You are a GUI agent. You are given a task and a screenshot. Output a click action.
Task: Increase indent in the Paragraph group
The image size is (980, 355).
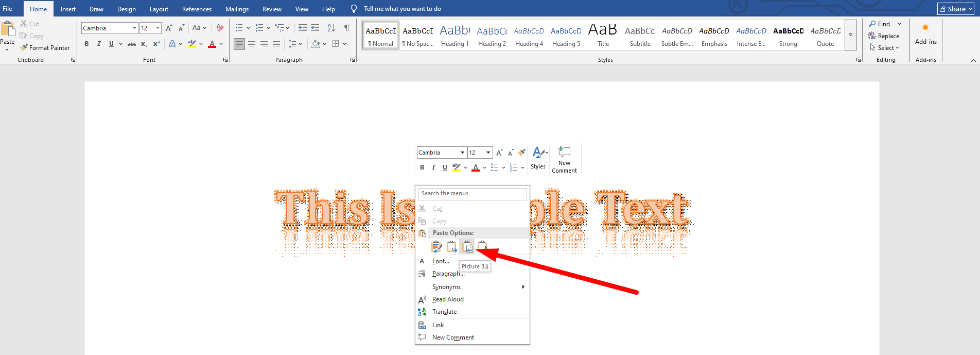point(315,28)
